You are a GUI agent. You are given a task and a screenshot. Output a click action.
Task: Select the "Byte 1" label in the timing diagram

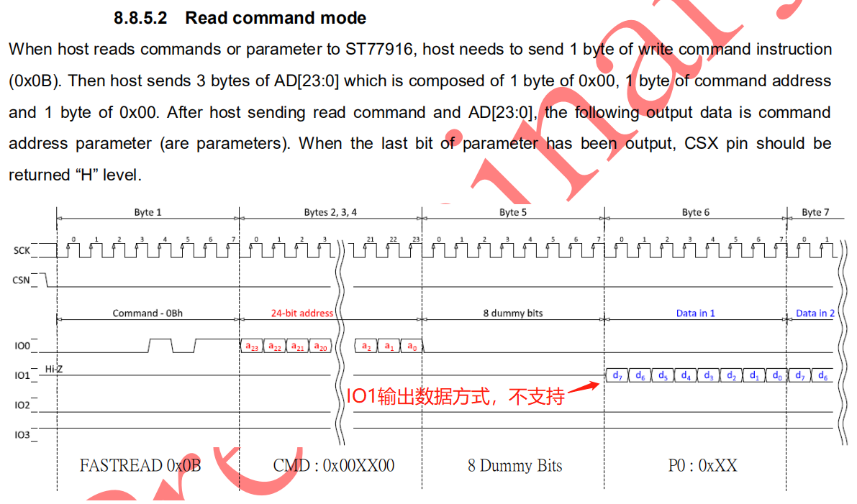148,212
